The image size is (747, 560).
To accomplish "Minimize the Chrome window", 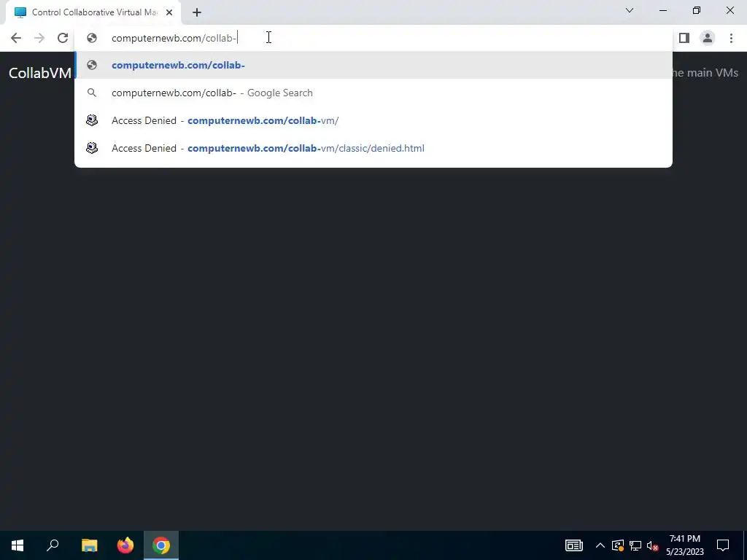I will click(x=663, y=10).
